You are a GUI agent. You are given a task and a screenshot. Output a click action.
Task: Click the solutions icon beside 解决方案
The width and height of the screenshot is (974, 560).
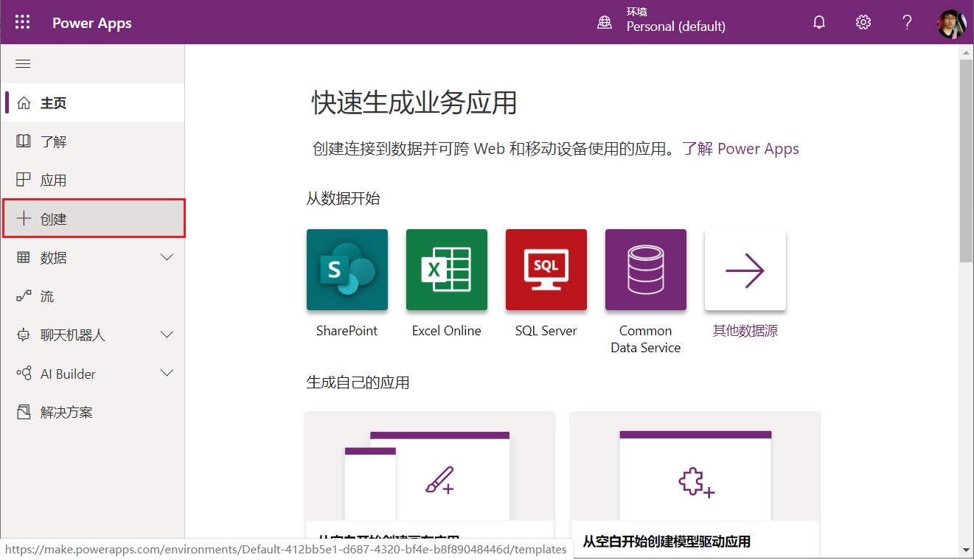click(x=24, y=412)
